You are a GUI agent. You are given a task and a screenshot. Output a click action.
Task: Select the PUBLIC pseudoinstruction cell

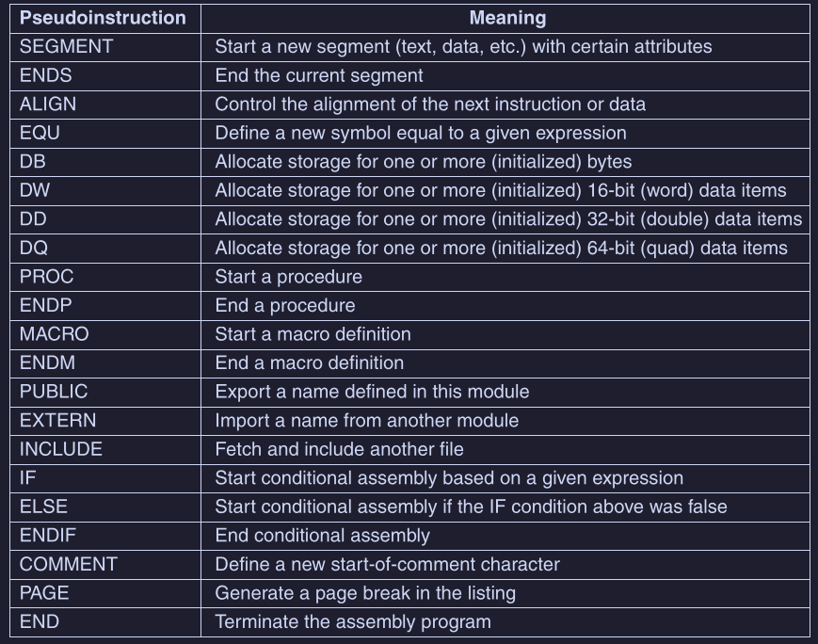54,392
